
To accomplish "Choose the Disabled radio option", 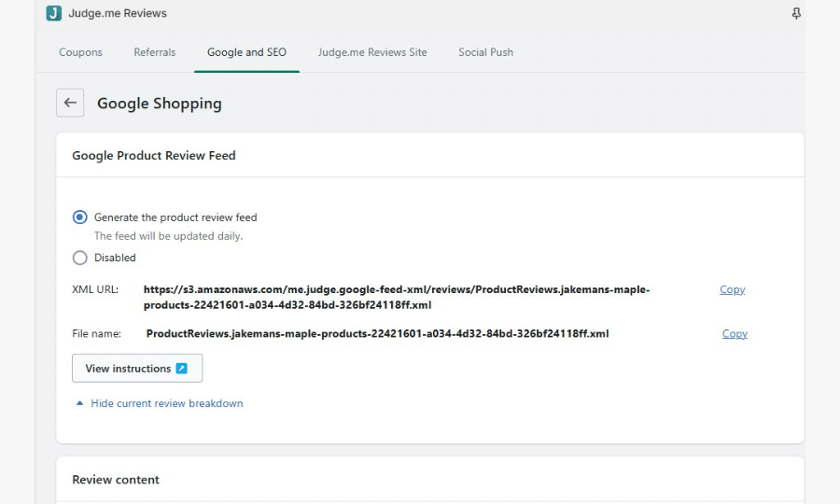I will pos(80,258).
